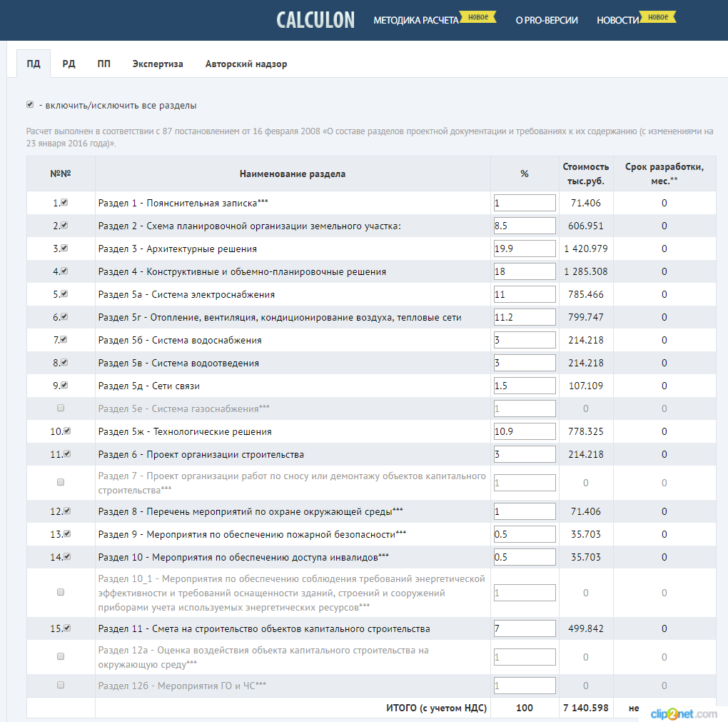The height and width of the screenshot is (722, 728).
Task: Open the Экспертиза tab
Action: tap(158, 64)
